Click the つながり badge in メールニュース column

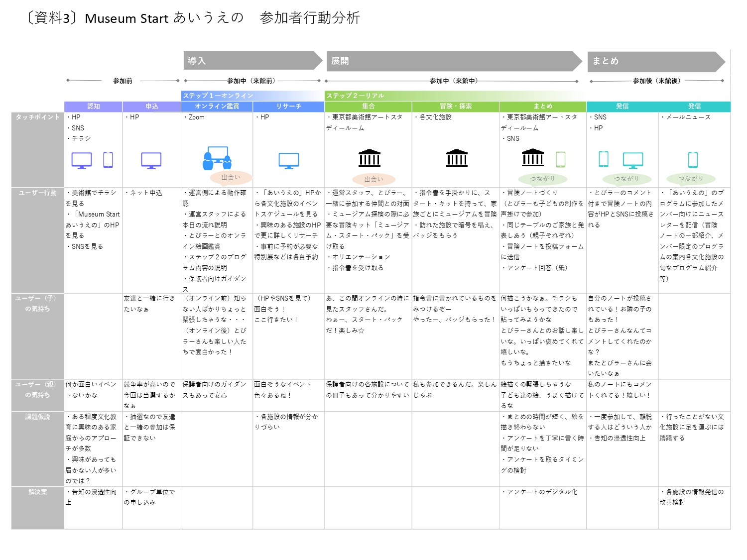[x=690, y=178]
